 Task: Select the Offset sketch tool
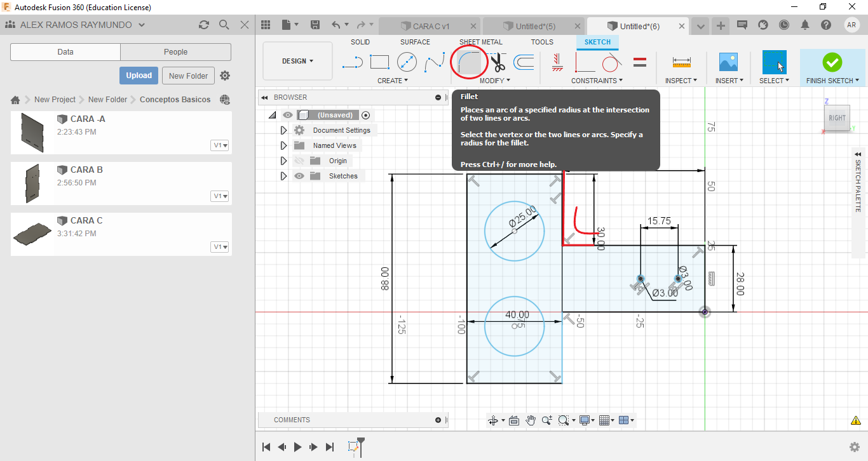524,62
